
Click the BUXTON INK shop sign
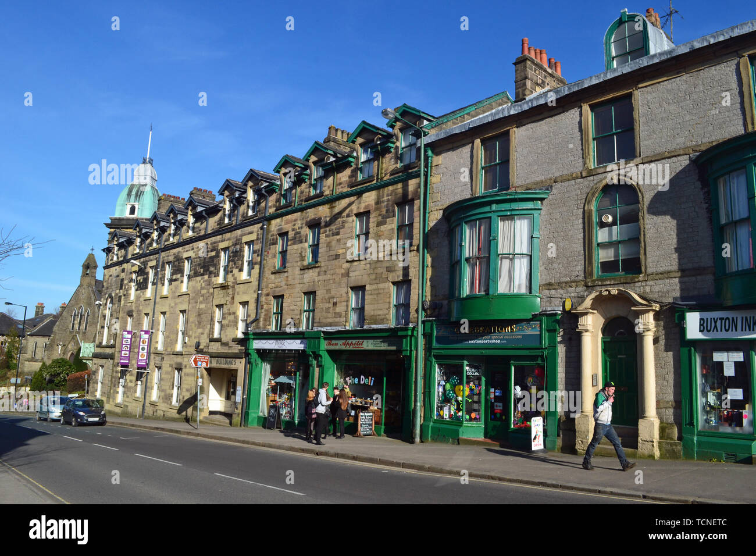click(x=721, y=325)
